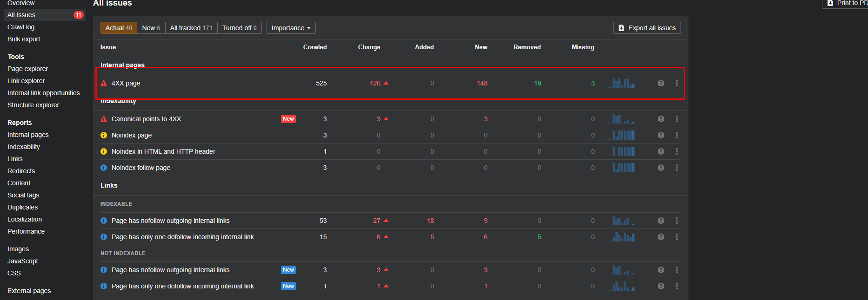Screen dimensions: 868x300
Task: Click help icon for Noindex follow page
Action: [661, 168]
